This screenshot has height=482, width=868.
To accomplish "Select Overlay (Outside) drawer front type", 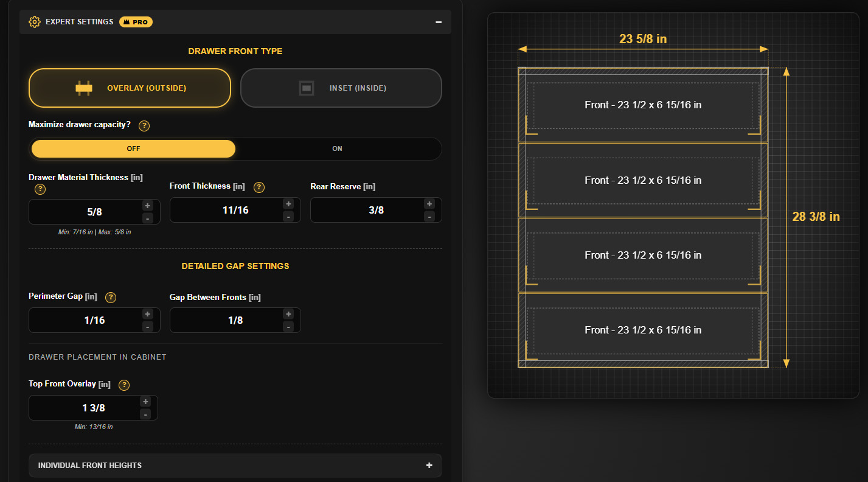I will 130,88.
